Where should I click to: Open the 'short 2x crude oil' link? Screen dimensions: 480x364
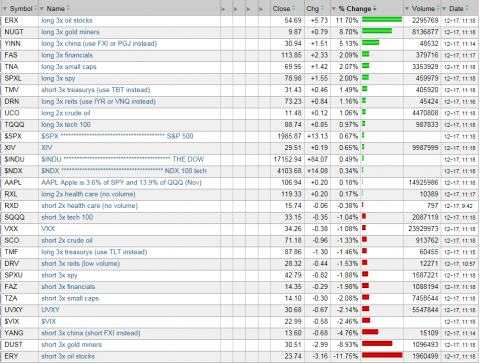67,240
